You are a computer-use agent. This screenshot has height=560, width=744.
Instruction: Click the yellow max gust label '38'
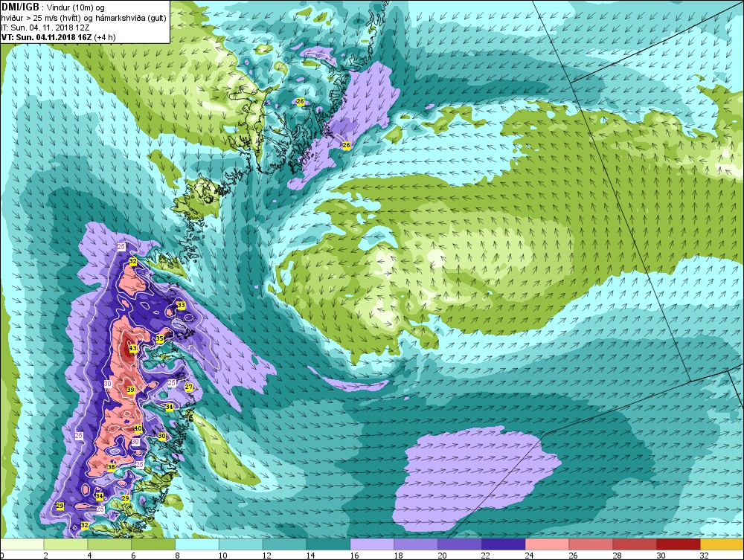(111, 468)
